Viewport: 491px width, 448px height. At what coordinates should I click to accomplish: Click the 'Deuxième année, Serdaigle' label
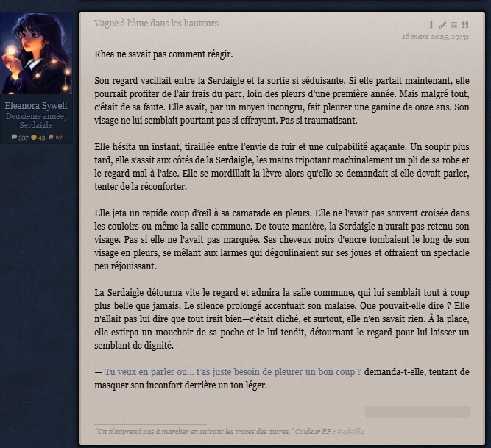(36, 121)
